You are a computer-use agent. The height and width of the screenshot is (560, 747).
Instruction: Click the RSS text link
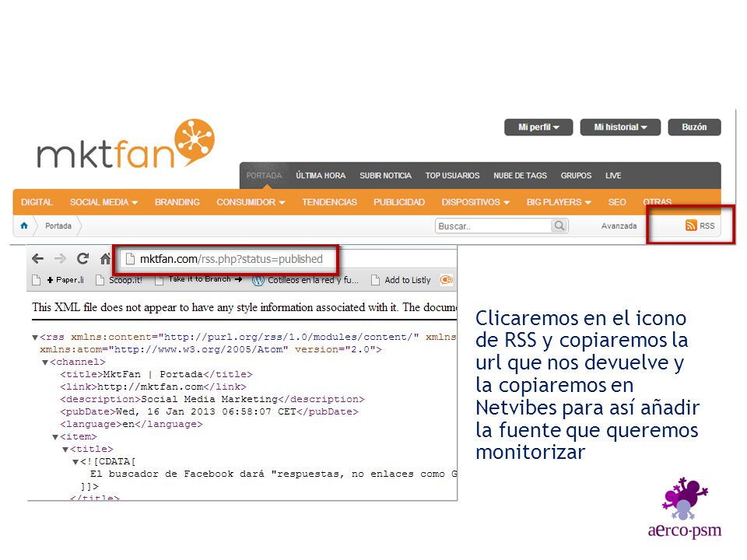click(x=707, y=226)
